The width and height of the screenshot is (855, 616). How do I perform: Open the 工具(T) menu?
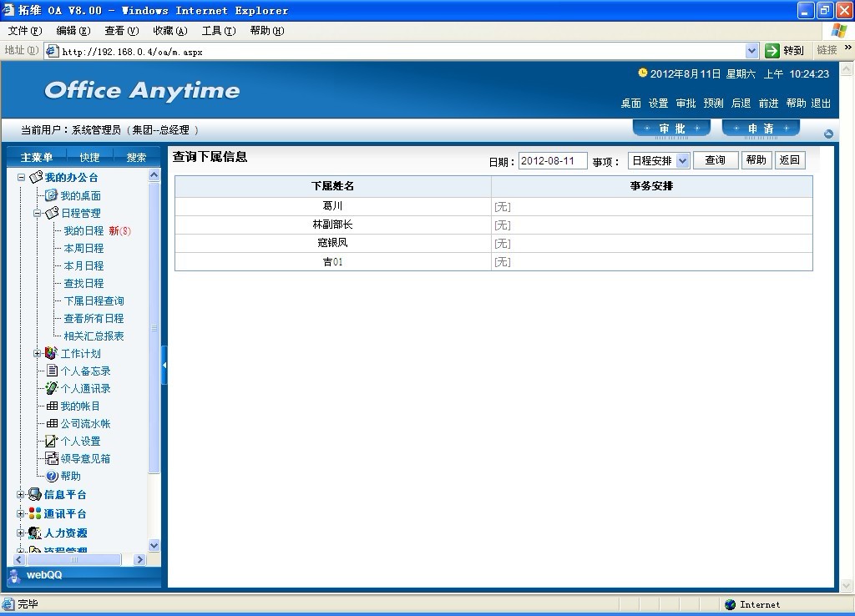[217, 31]
